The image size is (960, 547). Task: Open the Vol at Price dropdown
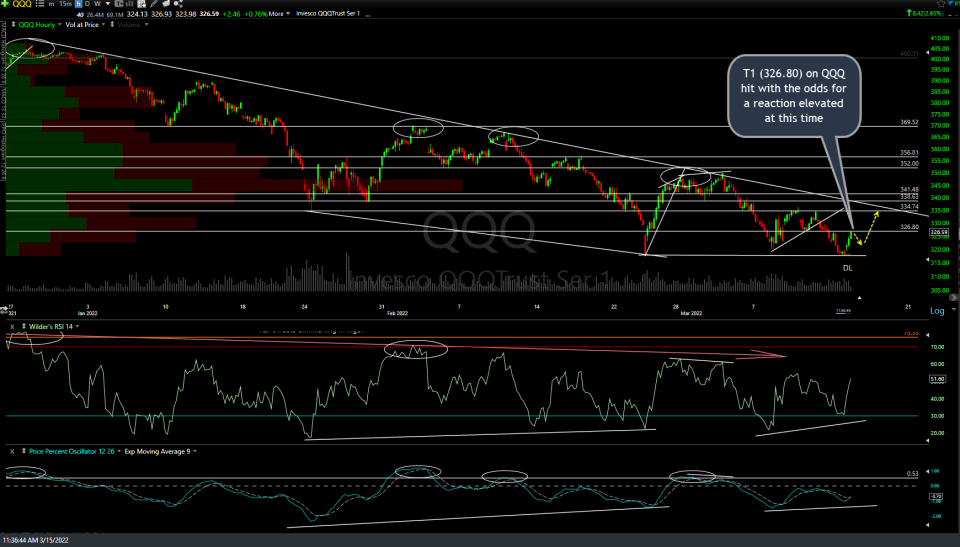pyautogui.click(x=103, y=25)
